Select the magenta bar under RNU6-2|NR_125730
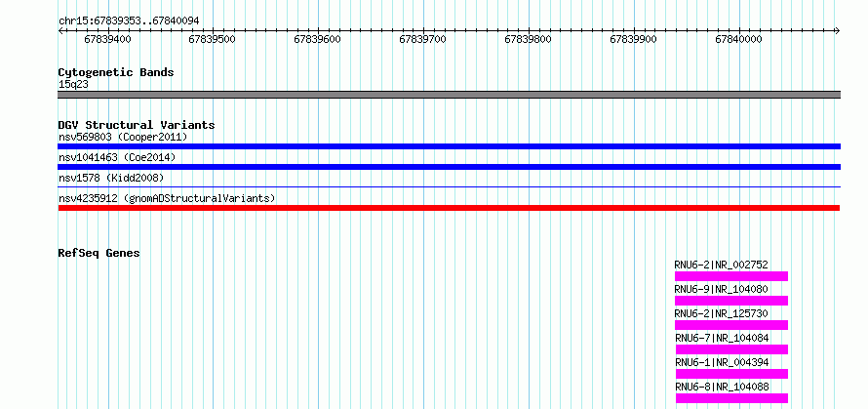868x409 pixels. click(x=730, y=325)
